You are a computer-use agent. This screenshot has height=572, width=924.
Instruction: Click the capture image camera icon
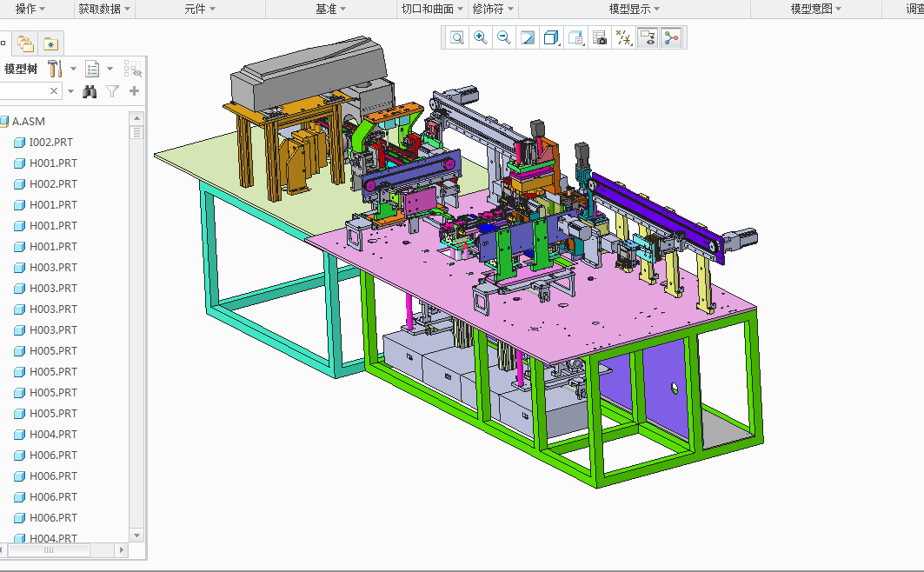click(x=600, y=37)
